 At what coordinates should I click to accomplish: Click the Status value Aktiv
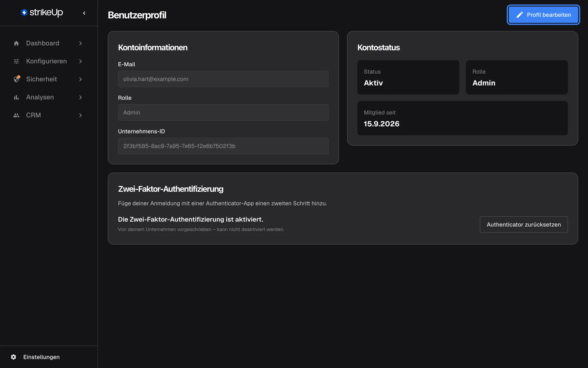coord(373,83)
